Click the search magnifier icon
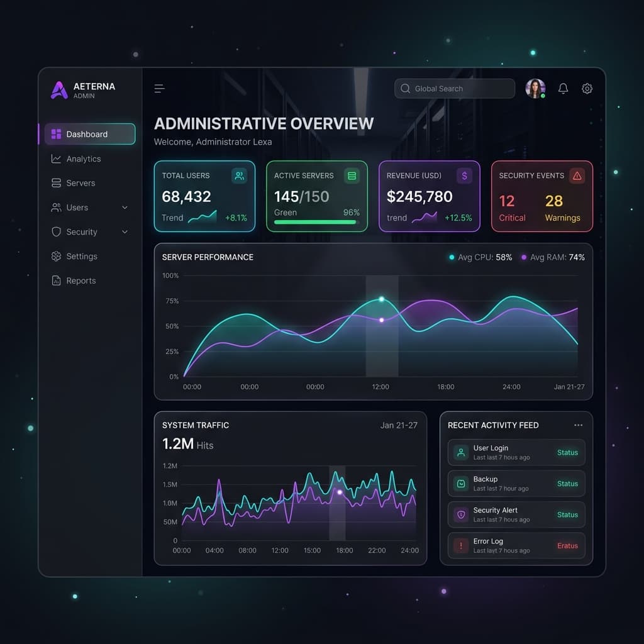This screenshot has width=644, height=644. tap(405, 88)
